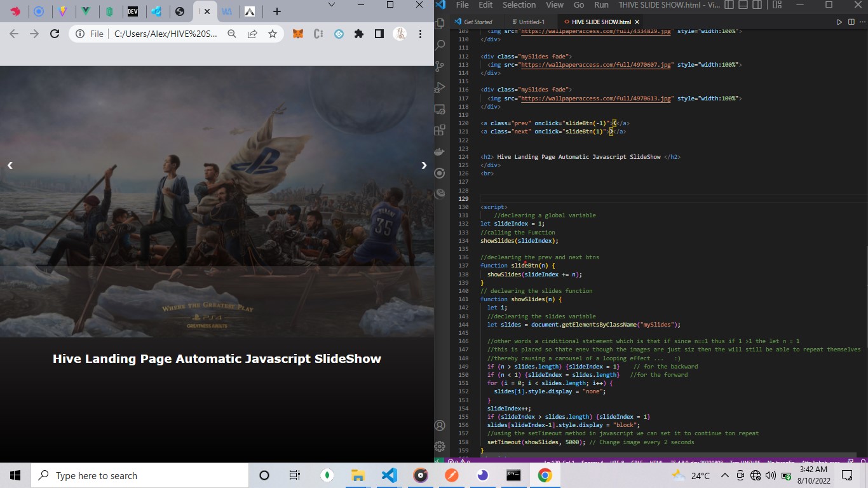This screenshot has width=868, height=488.
Task: Open the Windows notification center
Action: 847,475
